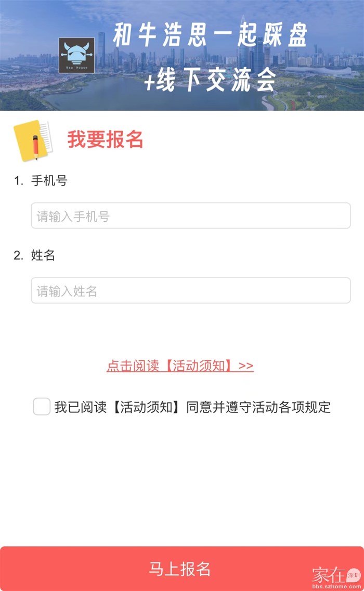This screenshot has height=591, width=364.
Task: Click the red 我要报名 heading
Action: [105, 140]
